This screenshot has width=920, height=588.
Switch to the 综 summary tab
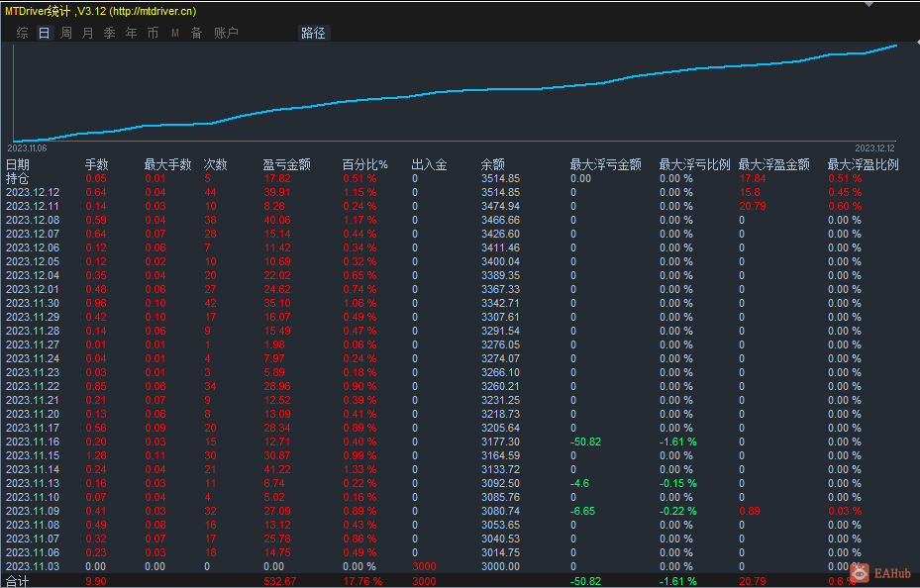23,33
